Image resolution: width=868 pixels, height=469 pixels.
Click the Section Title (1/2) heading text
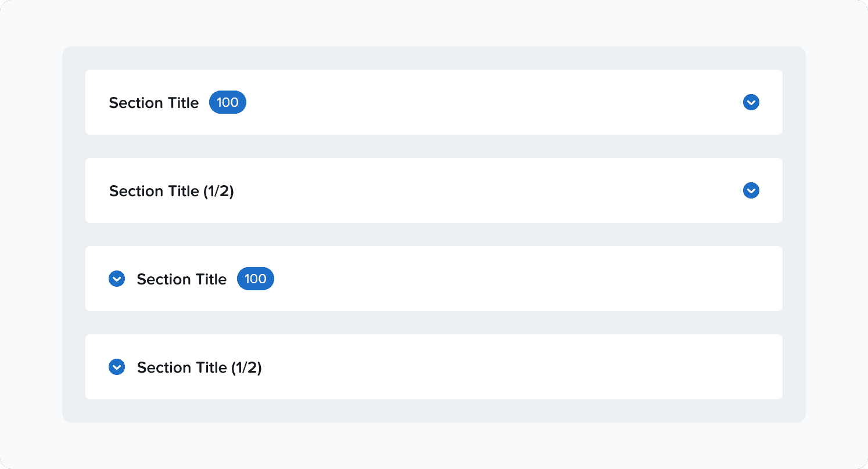(171, 190)
